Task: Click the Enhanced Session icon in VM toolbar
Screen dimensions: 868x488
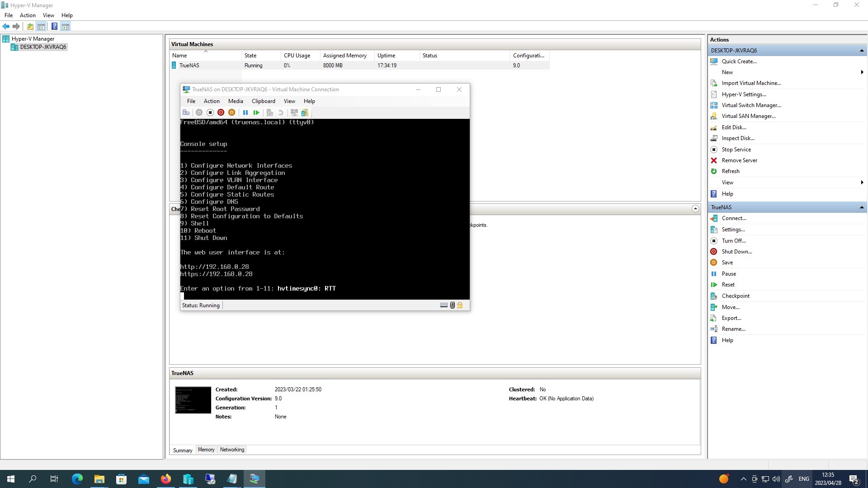Action: click(294, 113)
